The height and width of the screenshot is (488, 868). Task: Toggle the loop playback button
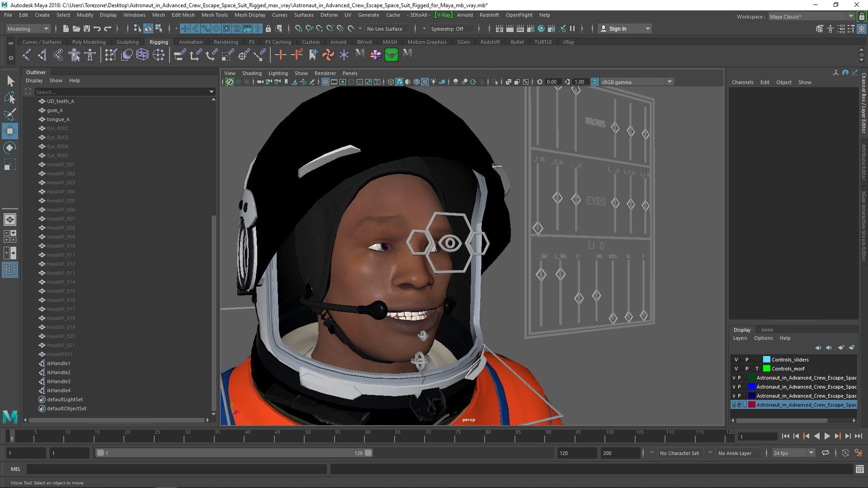(826, 453)
